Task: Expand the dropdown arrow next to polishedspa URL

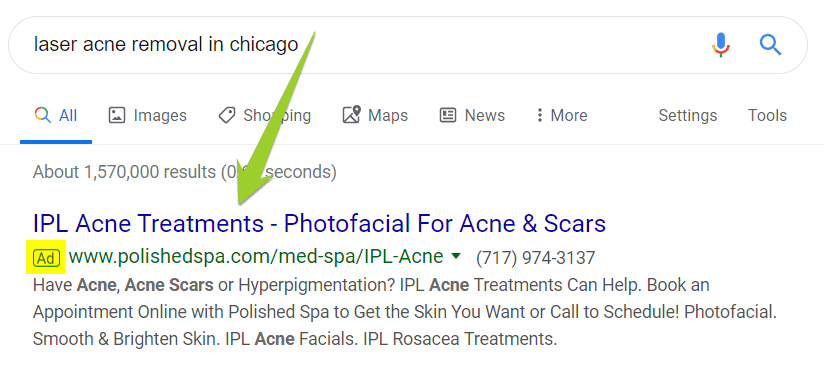Action: tap(456, 256)
